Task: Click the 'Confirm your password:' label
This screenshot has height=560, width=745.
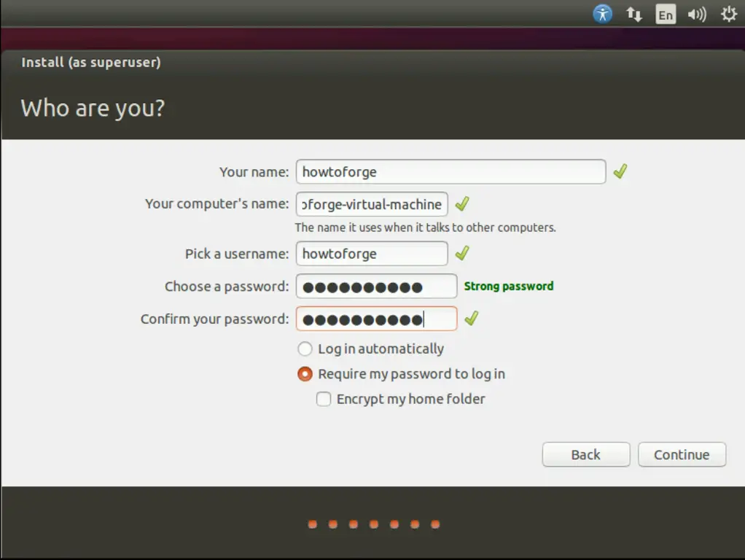Action: 215,319
